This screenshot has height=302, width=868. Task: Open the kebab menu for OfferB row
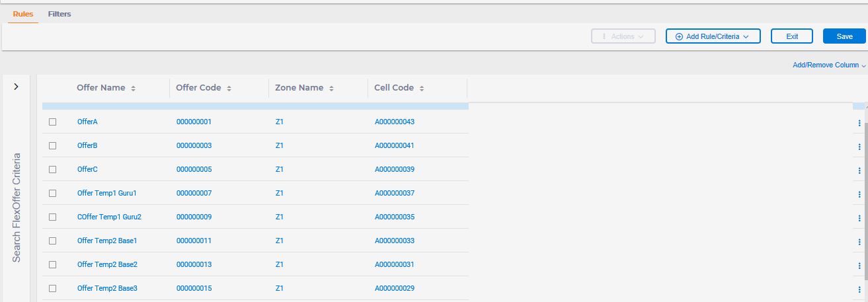point(859,146)
